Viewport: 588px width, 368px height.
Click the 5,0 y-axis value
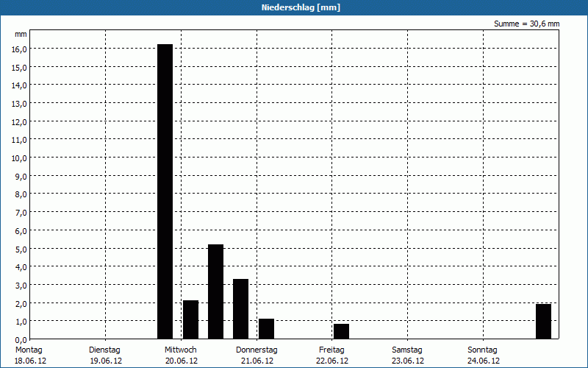point(21,249)
